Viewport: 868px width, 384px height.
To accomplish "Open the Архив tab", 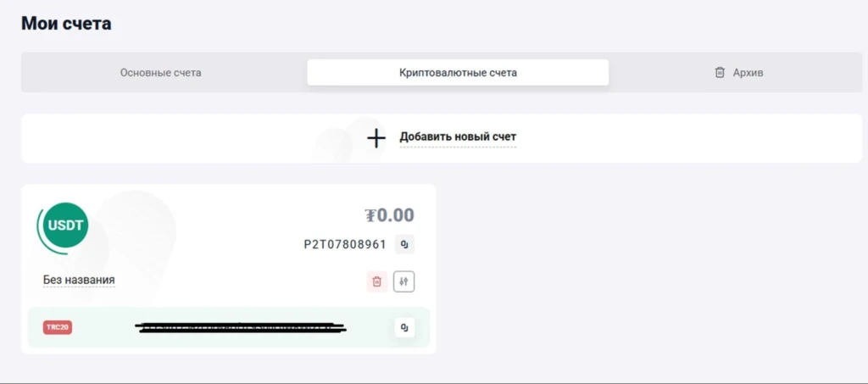I will (x=738, y=73).
